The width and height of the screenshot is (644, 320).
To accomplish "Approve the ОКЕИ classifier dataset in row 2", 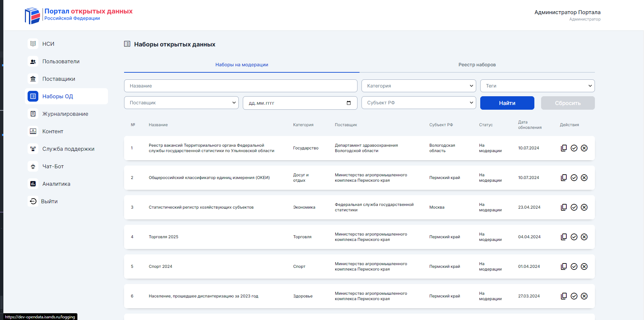I will tap(574, 178).
